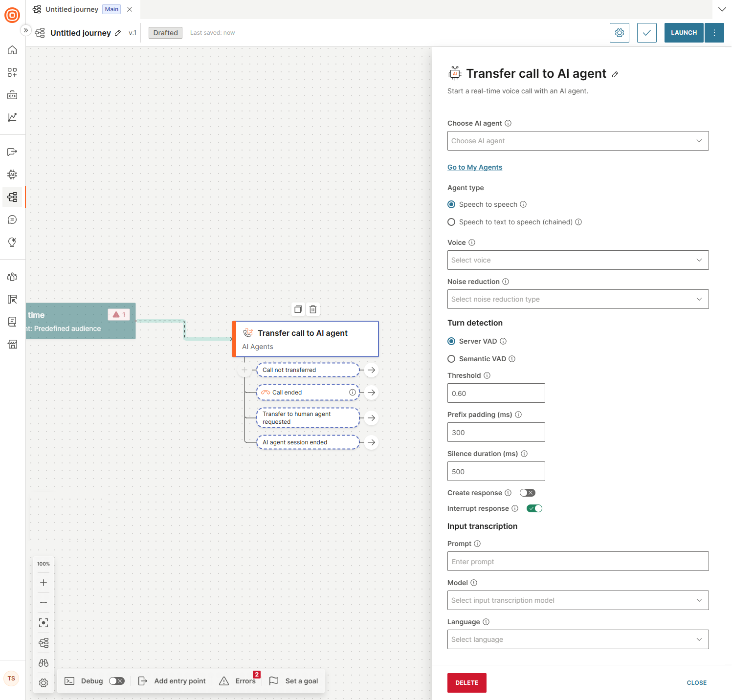Screen dimensions: 732x700
Task: Open Select noise reduction type dropdown
Action: click(x=577, y=299)
